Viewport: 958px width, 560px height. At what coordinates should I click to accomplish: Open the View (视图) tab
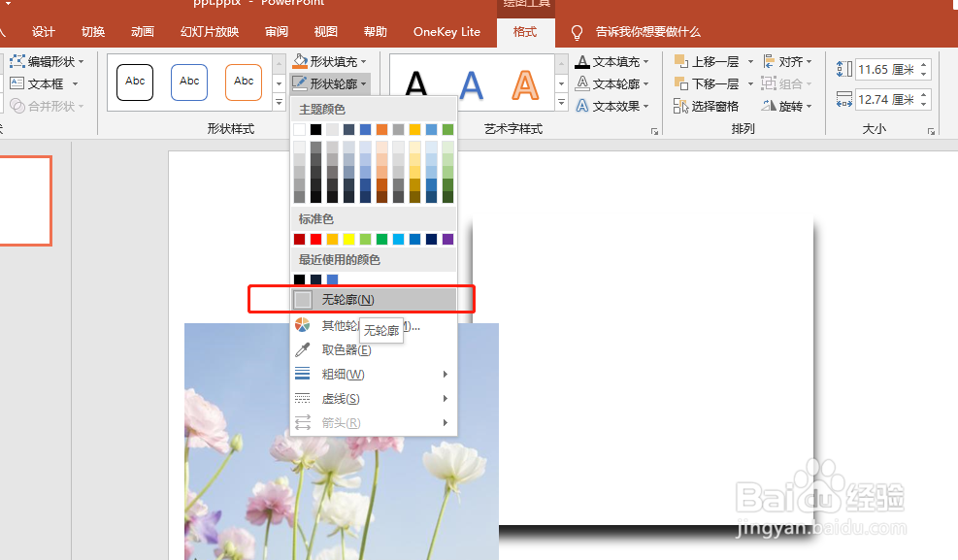click(x=326, y=32)
